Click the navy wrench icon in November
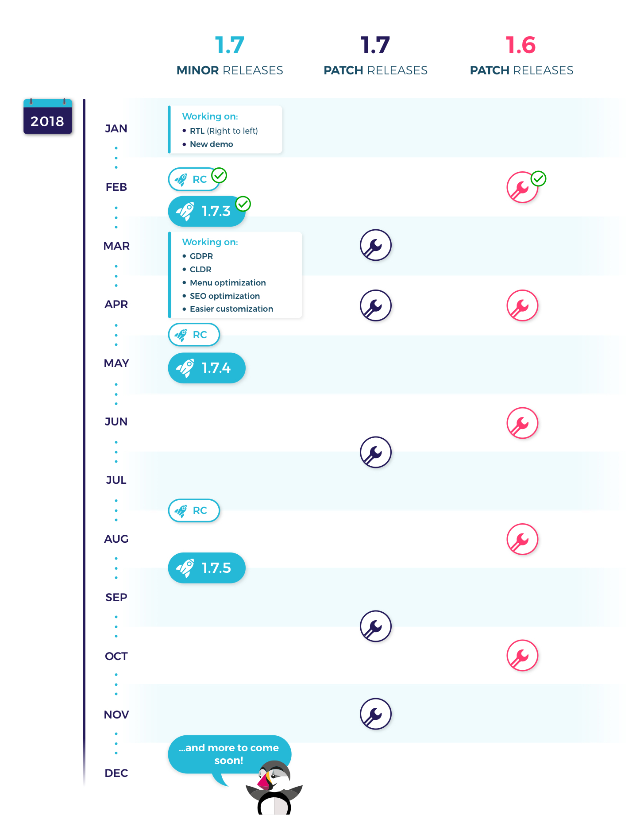This screenshot has width=644, height=815. (375, 714)
